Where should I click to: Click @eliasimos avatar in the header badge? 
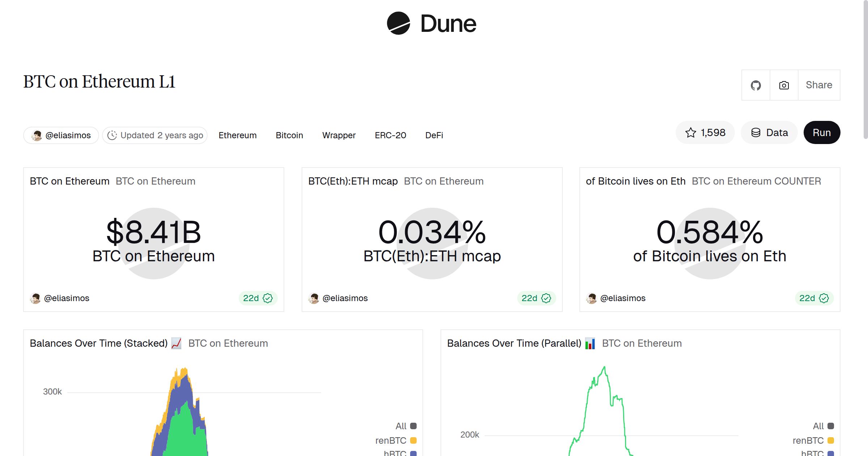coord(37,135)
